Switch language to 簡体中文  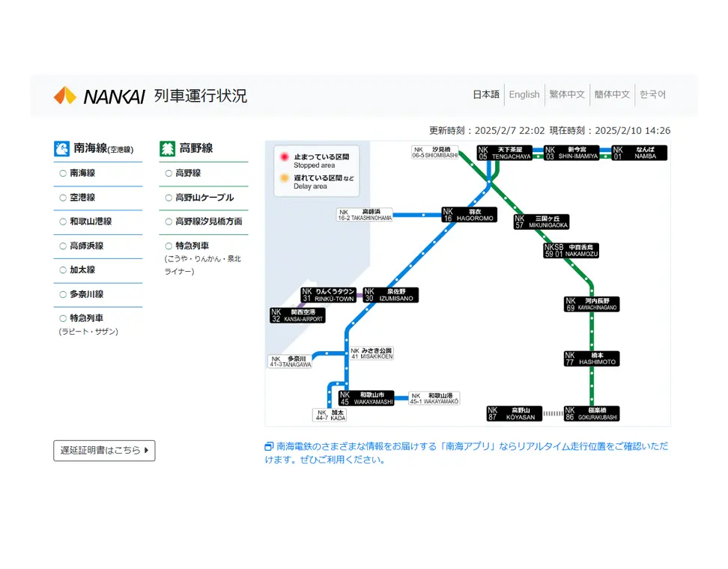[x=612, y=94]
